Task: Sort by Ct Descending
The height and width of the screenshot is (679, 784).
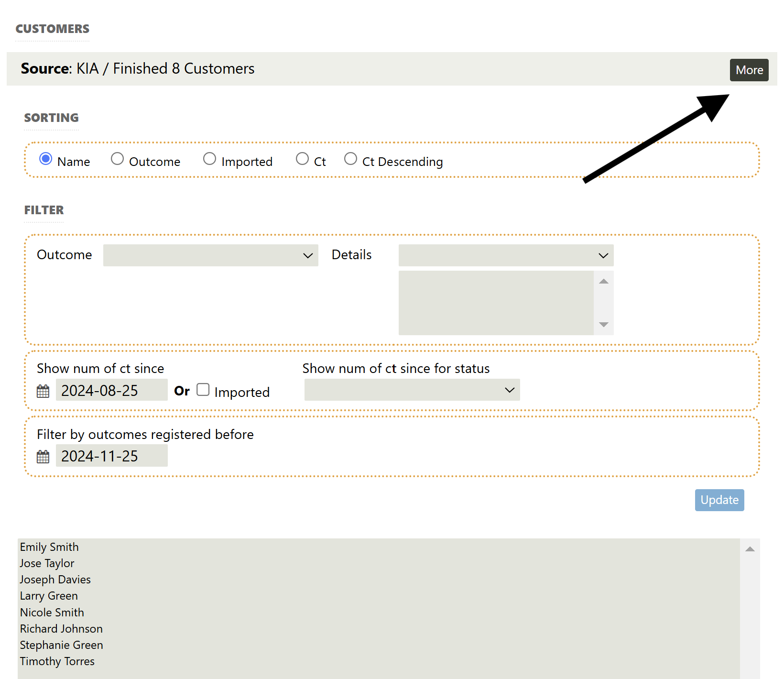Action: pos(350,159)
